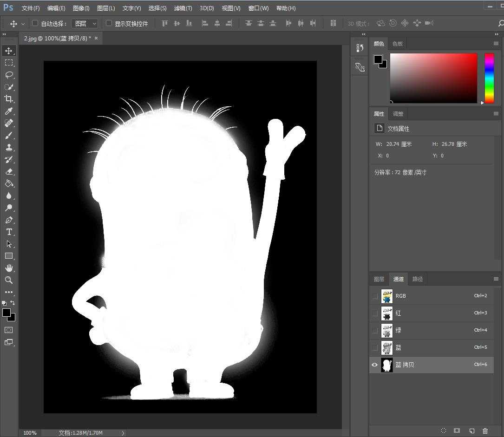Expand the status bar info arrow
Screen dimensions: 504x437
[x=123, y=433]
